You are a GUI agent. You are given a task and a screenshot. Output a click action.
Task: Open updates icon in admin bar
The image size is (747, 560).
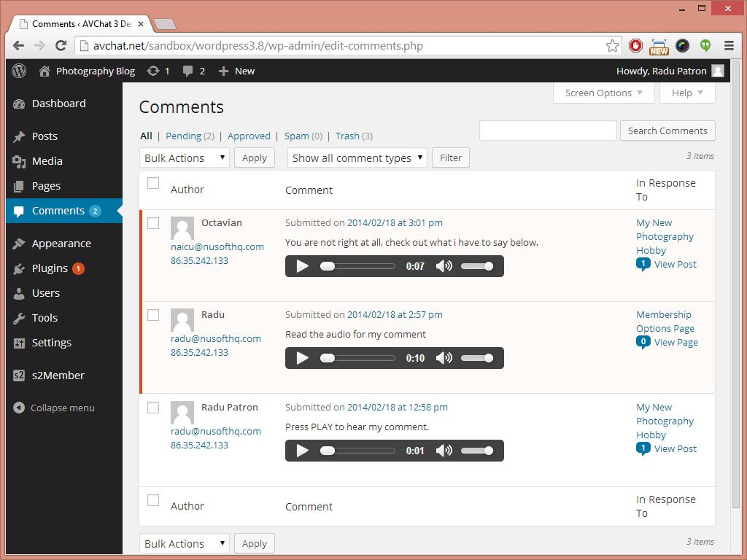click(x=153, y=71)
